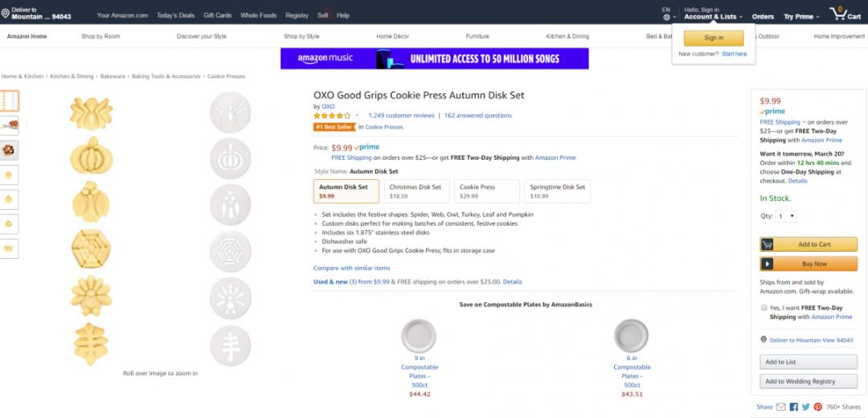Open Today's Deals in the navigation bar
This screenshot has width=868, height=418.
(175, 15)
